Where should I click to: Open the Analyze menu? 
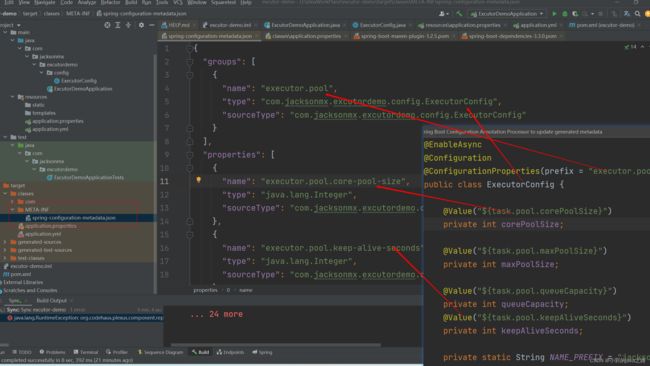click(87, 2)
